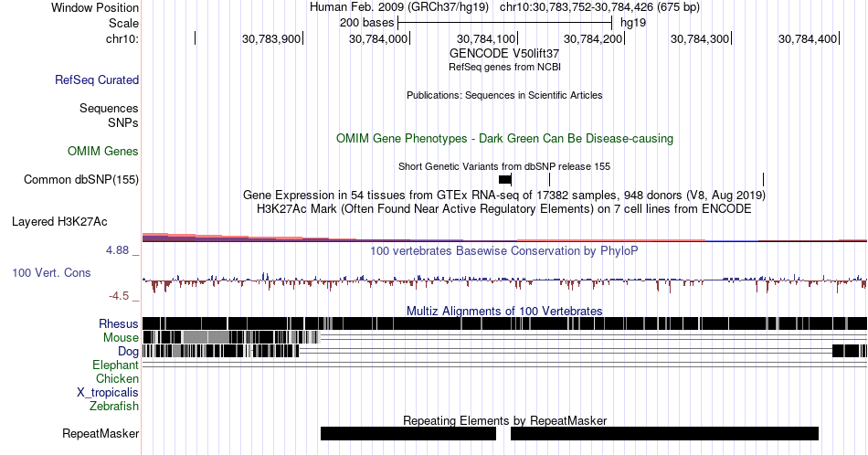Image resolution: width=868 pixels, height=455 pixels.
Task: Open the RefSeq Curated track label
Action: (97, 79)
